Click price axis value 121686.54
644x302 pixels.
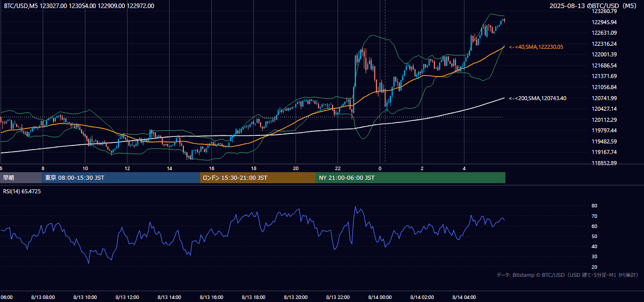(x=605, y=65)
